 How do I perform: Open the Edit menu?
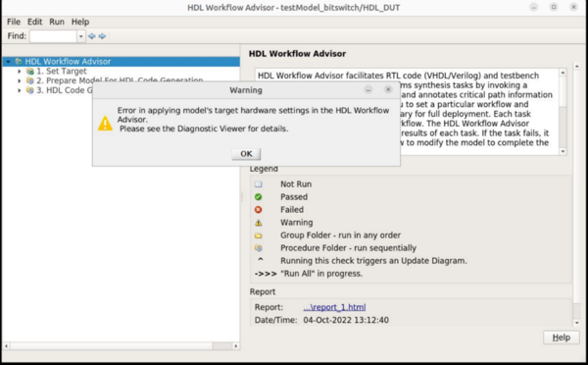(34, 22)
